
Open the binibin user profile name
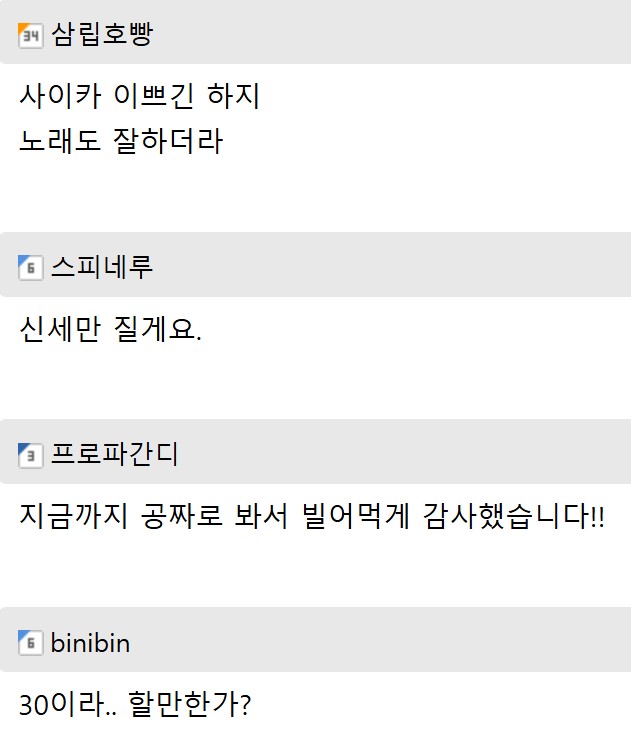click(90, 643)
